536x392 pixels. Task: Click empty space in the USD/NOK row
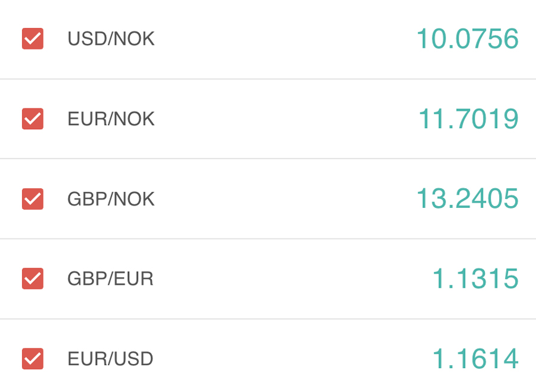pyautogui.click(x=280, y=39)
